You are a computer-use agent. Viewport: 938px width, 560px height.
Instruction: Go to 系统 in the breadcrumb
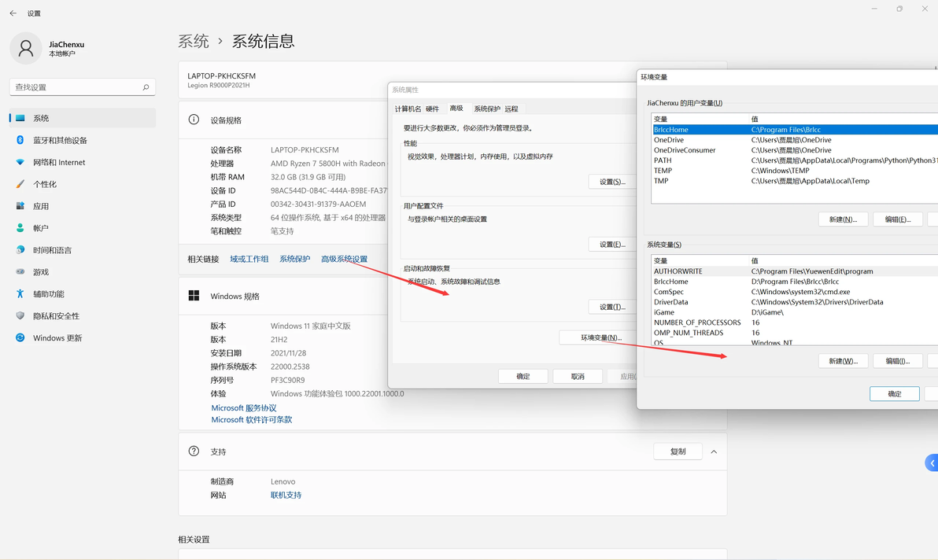pos(194,41)
